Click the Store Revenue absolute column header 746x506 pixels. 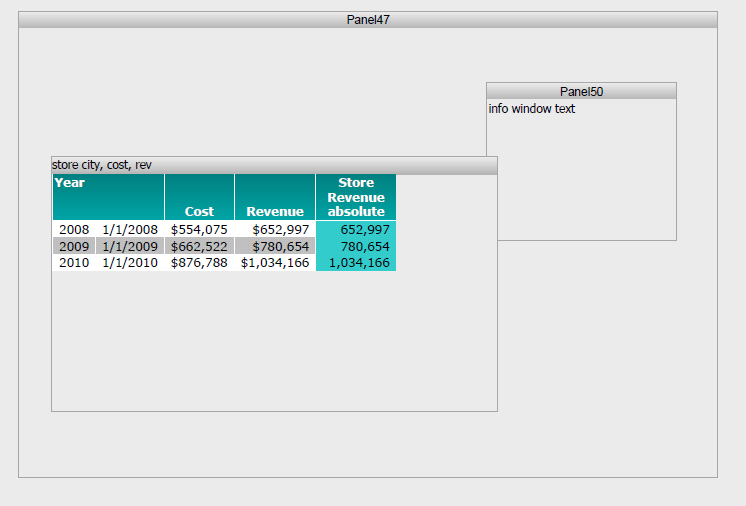tap(356, 197)
